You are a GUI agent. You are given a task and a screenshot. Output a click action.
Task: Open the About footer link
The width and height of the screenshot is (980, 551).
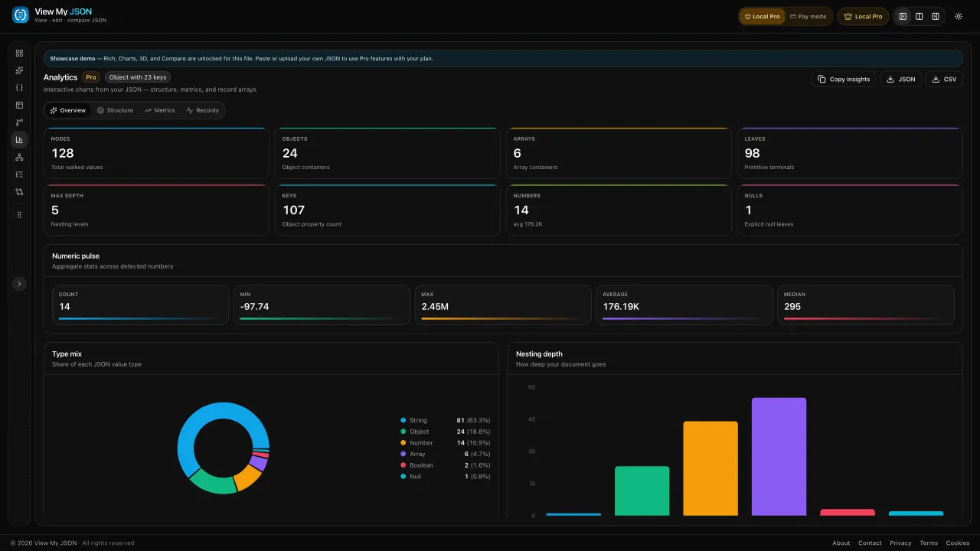coord(841,543)
